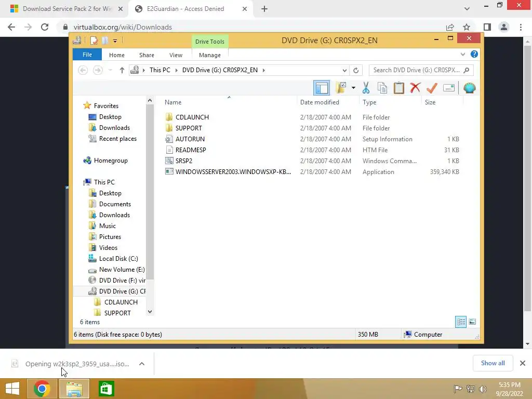Open the Share ribbon tab
The image size is (532, 399).
pos(147,55)
